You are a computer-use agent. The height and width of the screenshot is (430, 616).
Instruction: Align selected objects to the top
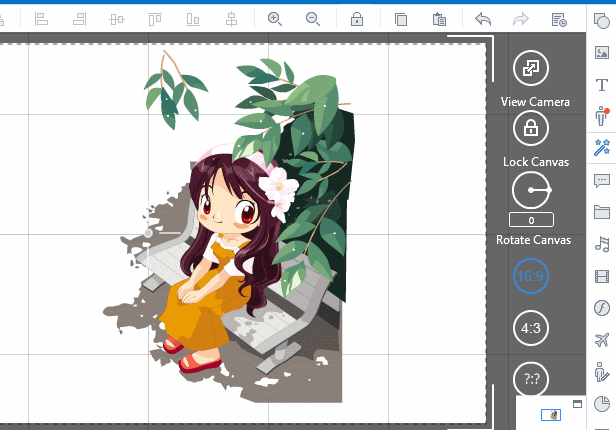coord(155,19)
